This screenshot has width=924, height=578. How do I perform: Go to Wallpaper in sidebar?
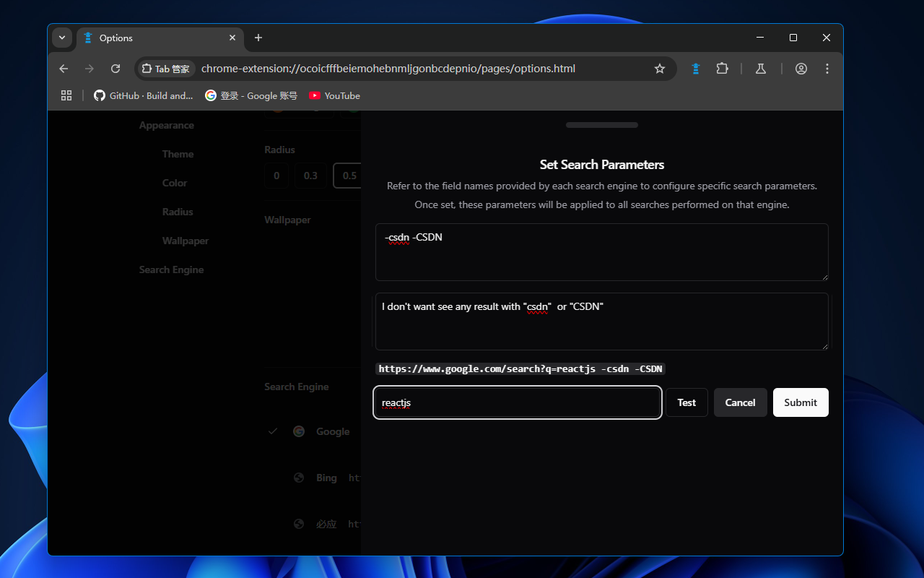(186, 241)
